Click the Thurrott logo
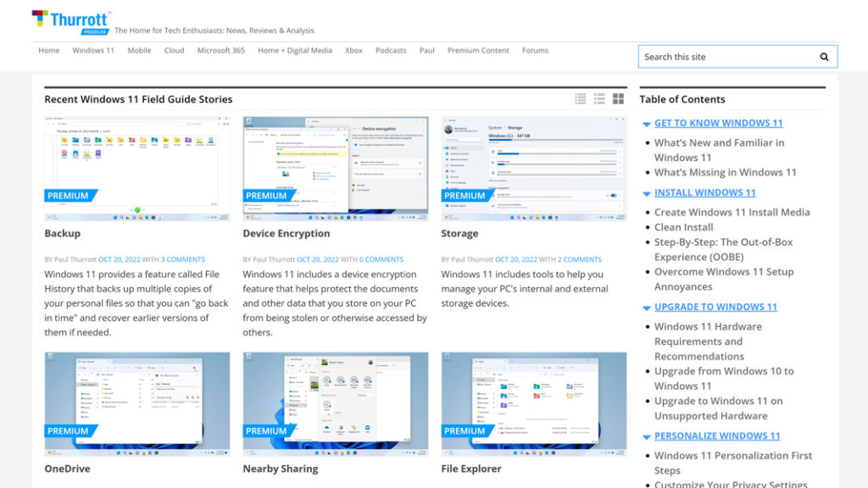The image size is (868, 488). [71, 23]
